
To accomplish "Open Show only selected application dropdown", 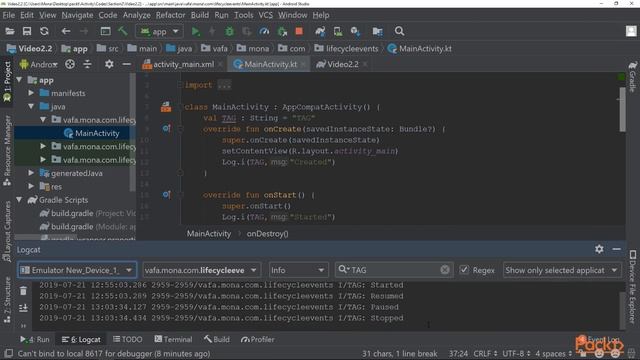I will coord(562,270).
